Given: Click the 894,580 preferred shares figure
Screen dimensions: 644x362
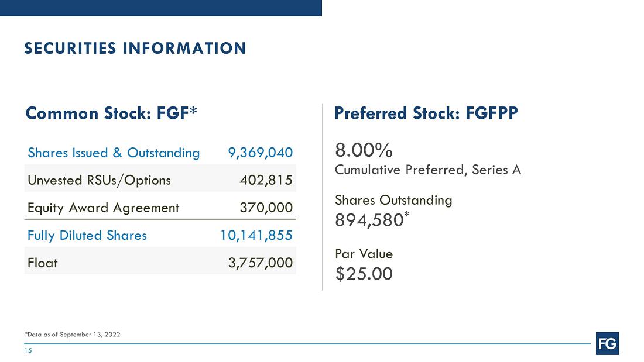Looking at the screenshot, I should (369, 220).
